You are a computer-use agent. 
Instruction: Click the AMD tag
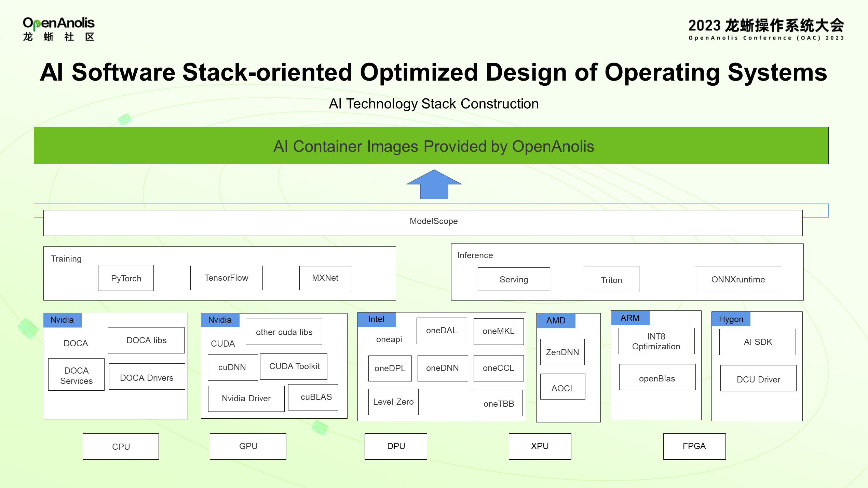pos(556,321)
